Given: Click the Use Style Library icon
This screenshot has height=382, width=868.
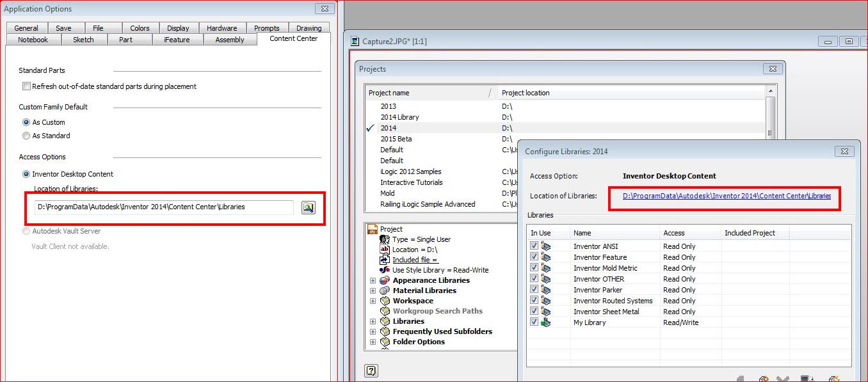Looking at the screenshot, I should point(383,269).
